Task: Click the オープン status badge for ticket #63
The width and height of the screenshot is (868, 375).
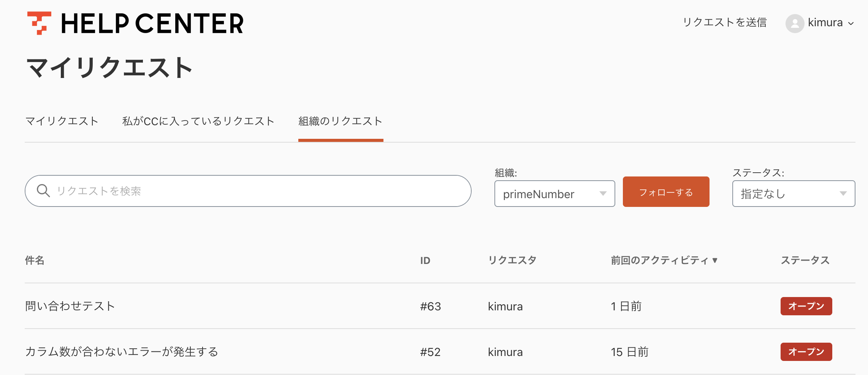Action: 806,306
